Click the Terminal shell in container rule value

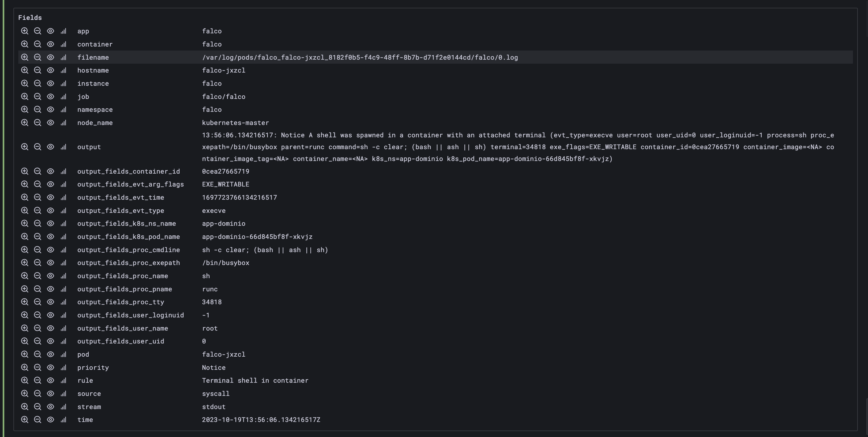255,380
